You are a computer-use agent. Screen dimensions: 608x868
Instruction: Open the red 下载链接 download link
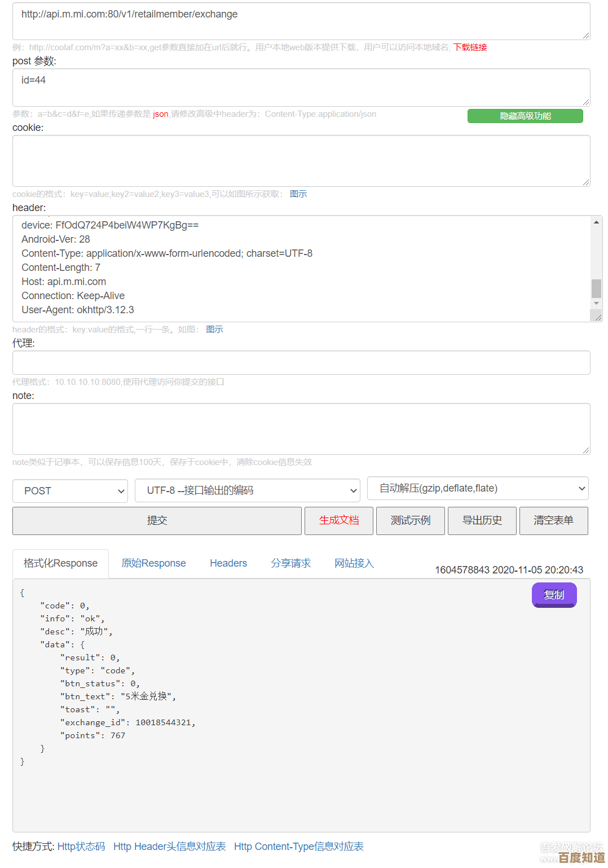(x=470, y=47)
